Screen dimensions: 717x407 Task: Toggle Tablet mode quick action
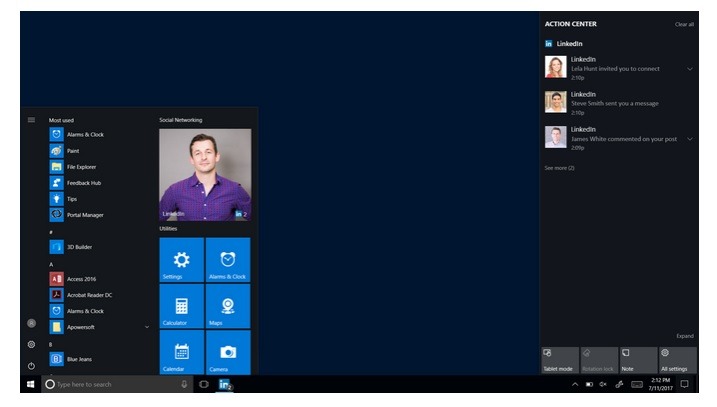560,360
